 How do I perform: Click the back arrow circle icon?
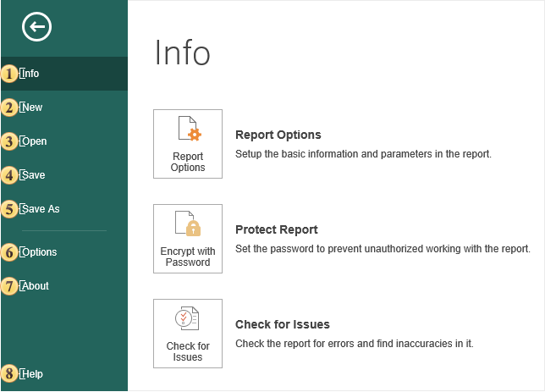coord(37,28)
